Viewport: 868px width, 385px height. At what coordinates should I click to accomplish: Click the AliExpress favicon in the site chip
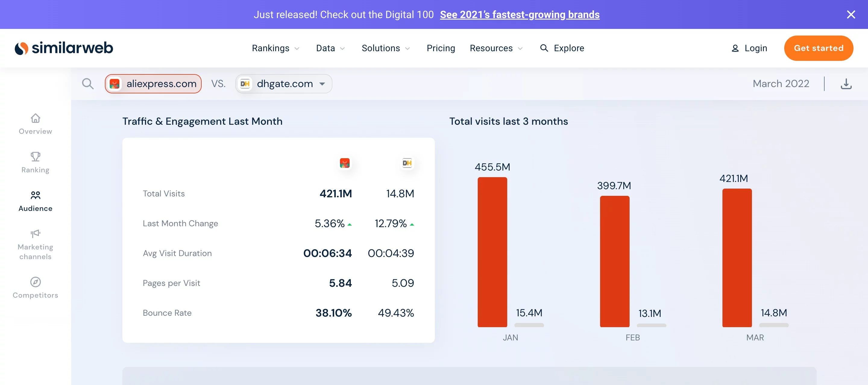pos(115,83)
